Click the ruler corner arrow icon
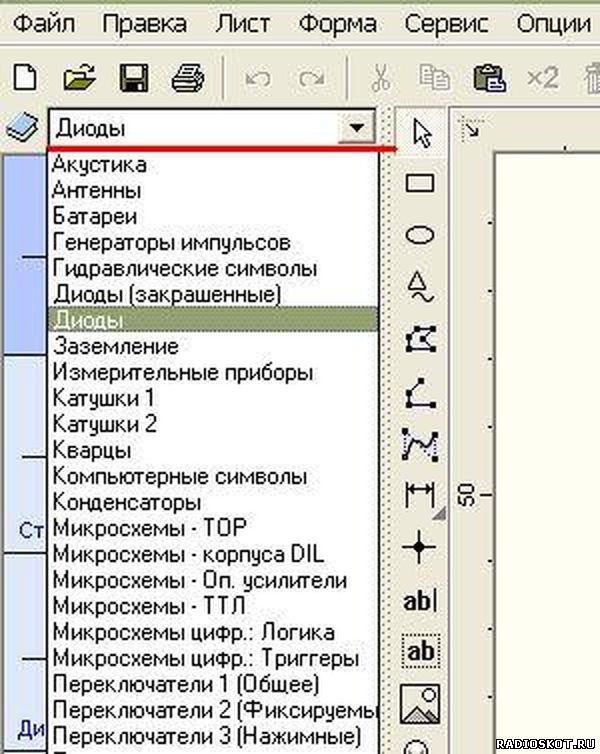Viewport: 600px width, 754px height. (470, 128)
